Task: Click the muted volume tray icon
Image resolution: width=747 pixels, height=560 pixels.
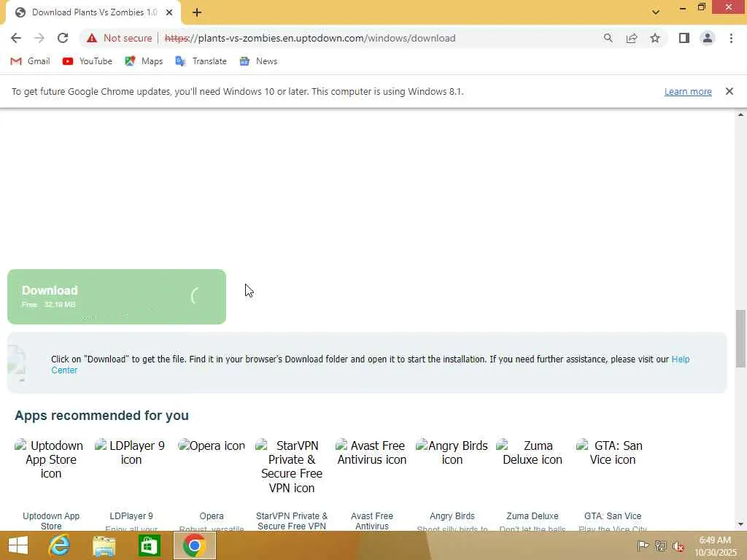Action: click(x=678, y=545)
